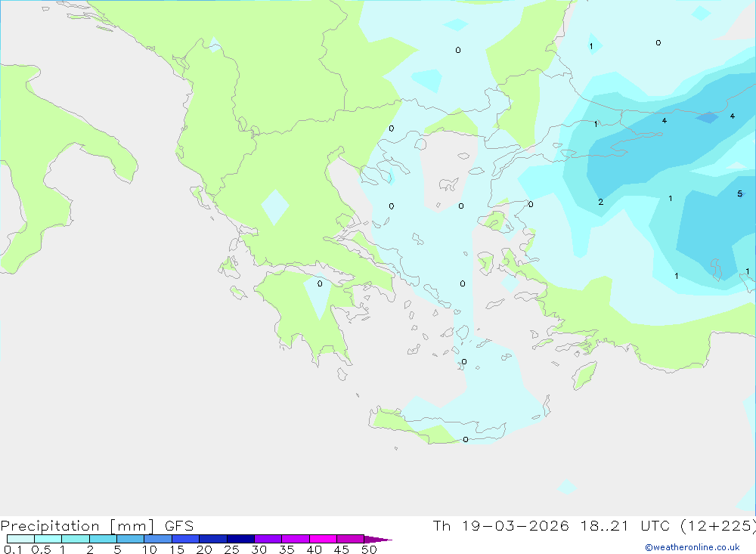Click the '45' legend scale label
The image size is (756, 554).
pos(342,549)
